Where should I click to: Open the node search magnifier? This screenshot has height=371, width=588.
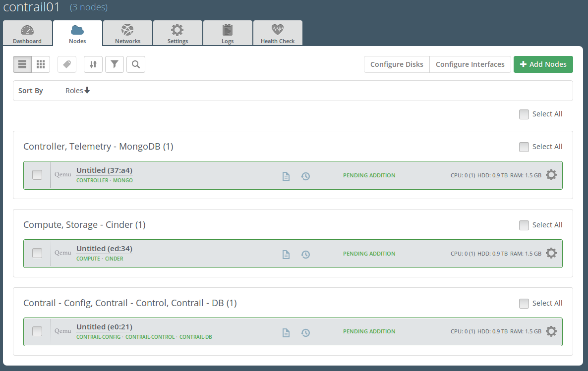point(136,64)
